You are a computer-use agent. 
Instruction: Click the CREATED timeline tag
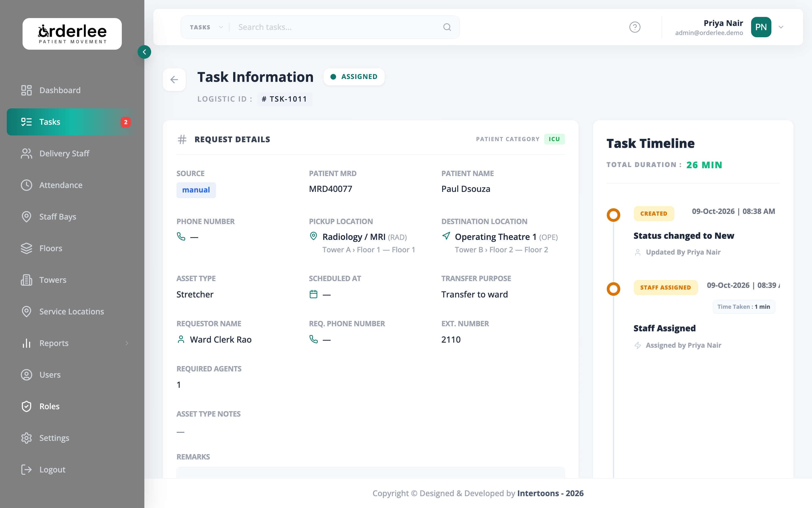(x=654, y=213)
